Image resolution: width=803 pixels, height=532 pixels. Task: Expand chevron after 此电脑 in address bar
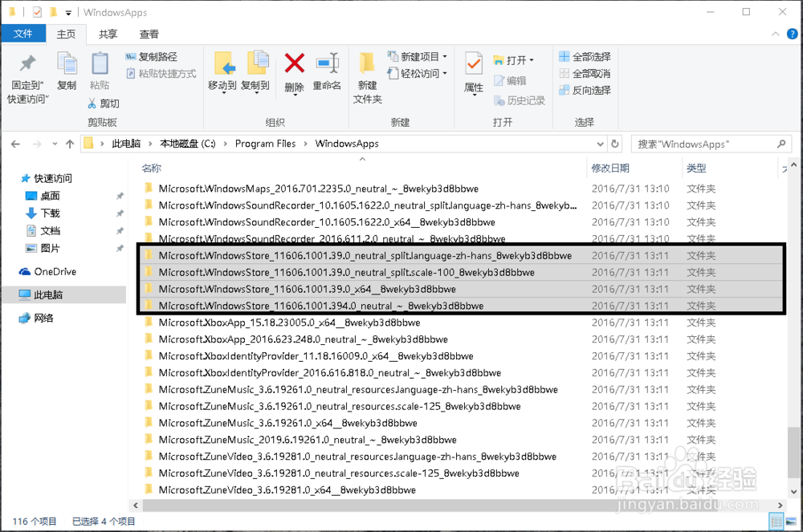(x=150, y=144)
